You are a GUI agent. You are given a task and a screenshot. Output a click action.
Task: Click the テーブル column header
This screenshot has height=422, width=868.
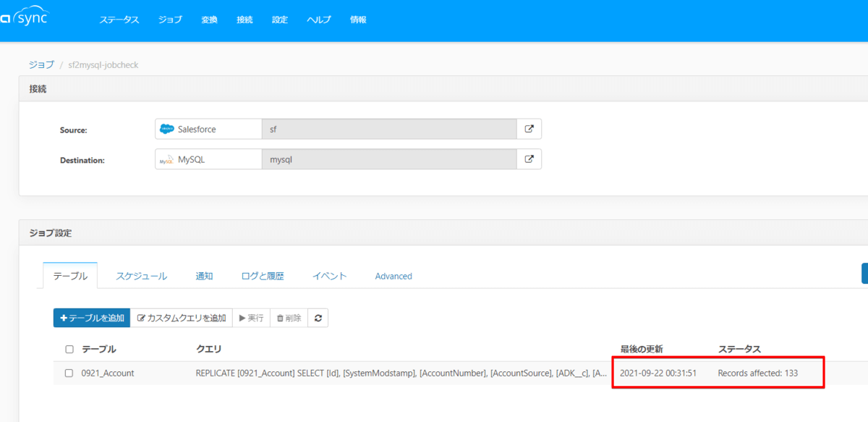(98, 350)
